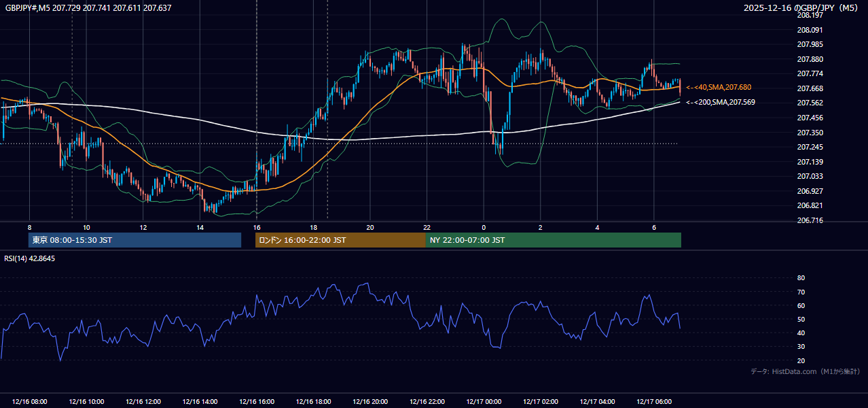
Task: Click the GBPJPY#,M5 price header text
Action: coord(88,7)
